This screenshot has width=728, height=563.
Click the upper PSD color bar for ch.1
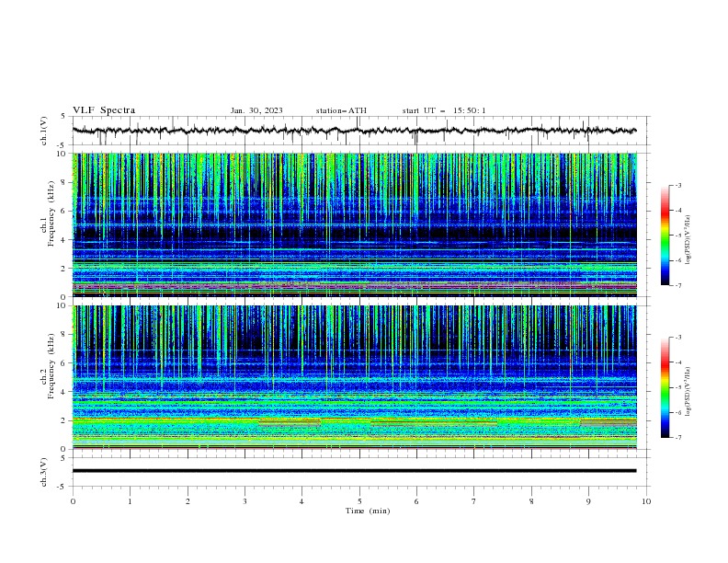click(x=665, y=236)
